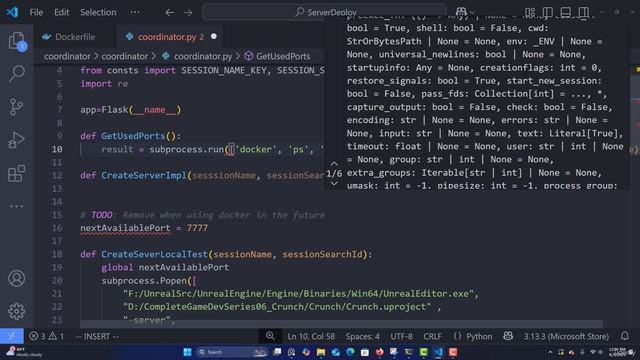The image size is (640, 360).
Task: Open the Copilot chat icon in the title bar
Action: tap(461, 12)
